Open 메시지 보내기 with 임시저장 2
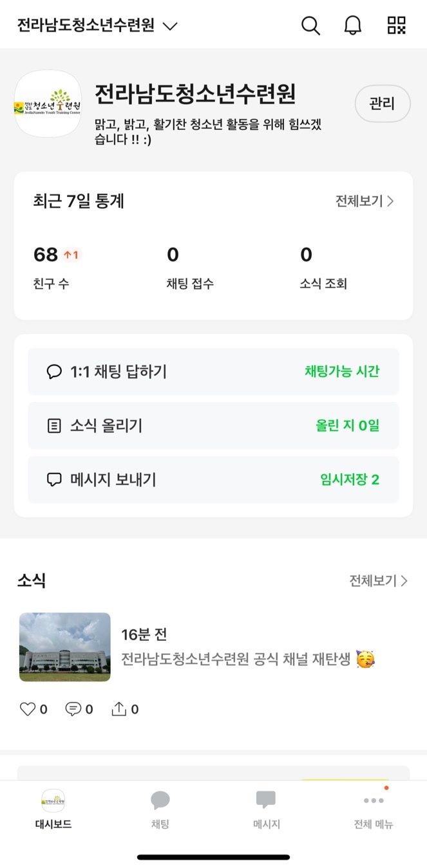 213,479
